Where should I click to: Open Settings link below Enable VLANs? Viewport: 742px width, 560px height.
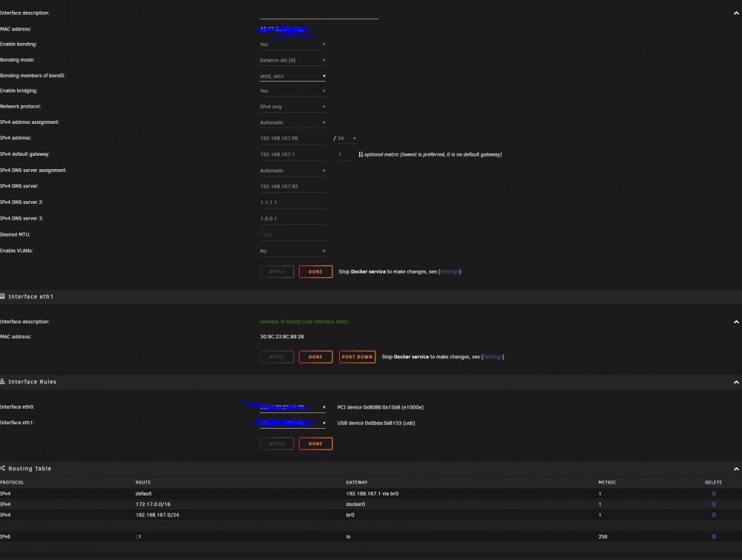click(450, 271)
